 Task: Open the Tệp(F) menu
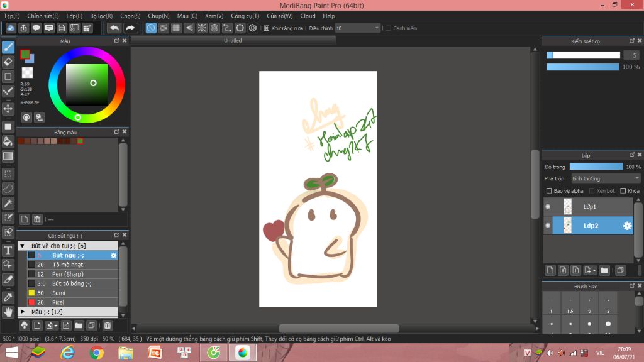(x=12, y=16)
